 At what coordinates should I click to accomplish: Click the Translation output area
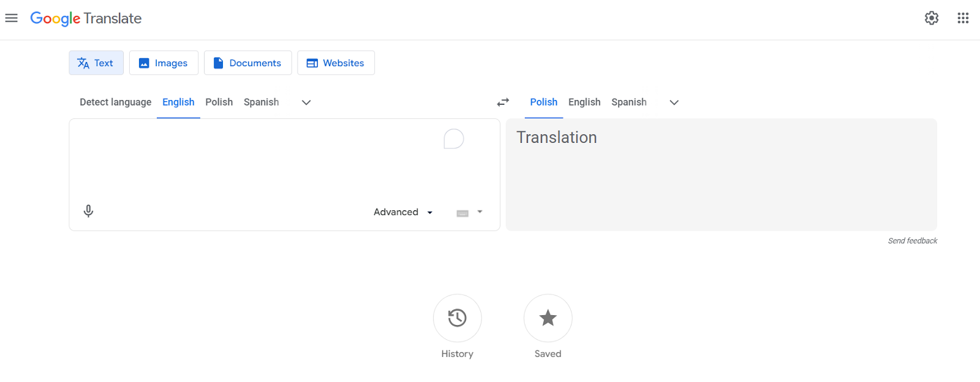(722, 175)
